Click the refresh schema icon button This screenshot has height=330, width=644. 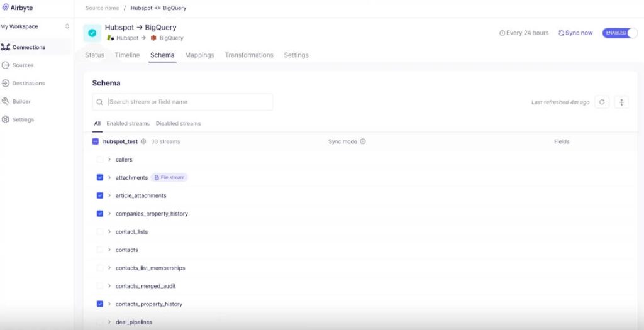(602, 102)
